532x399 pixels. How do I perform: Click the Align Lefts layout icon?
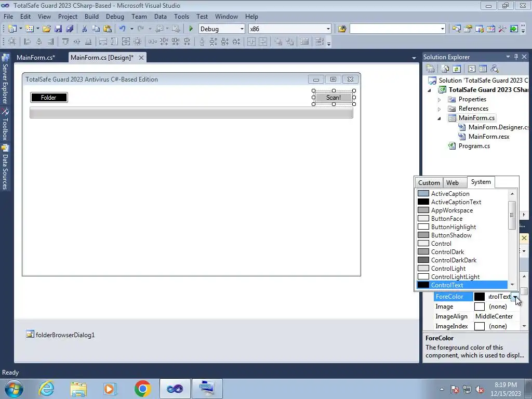tap(28, 42)
